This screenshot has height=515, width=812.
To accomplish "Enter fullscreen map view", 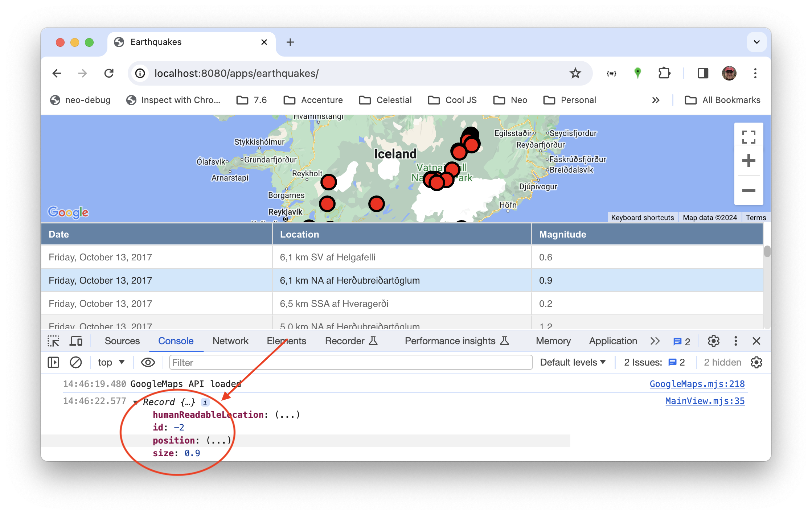I will point(749,137).
